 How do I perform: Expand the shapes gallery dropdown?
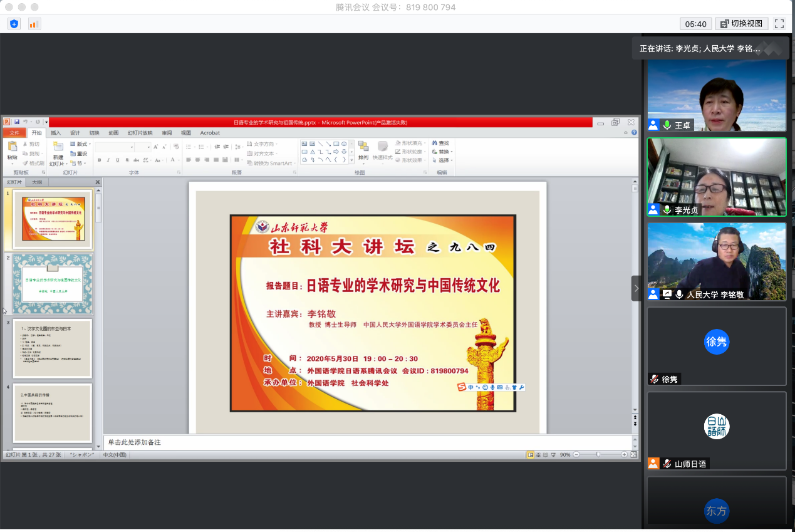351,160
